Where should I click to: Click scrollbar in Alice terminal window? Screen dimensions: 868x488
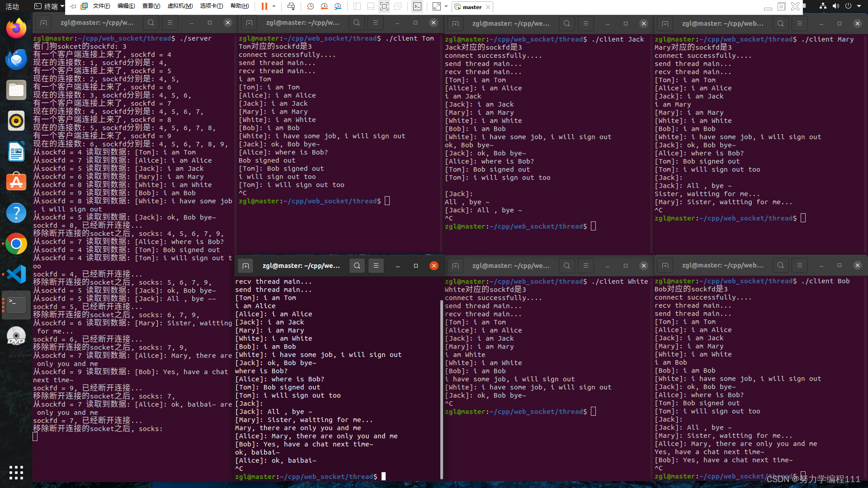coord(441,389)
